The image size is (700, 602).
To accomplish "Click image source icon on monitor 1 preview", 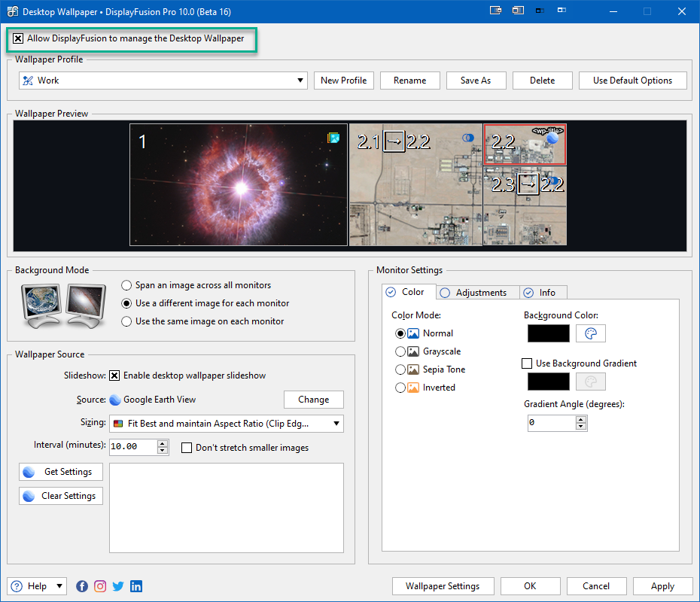I will click(333, 138).
